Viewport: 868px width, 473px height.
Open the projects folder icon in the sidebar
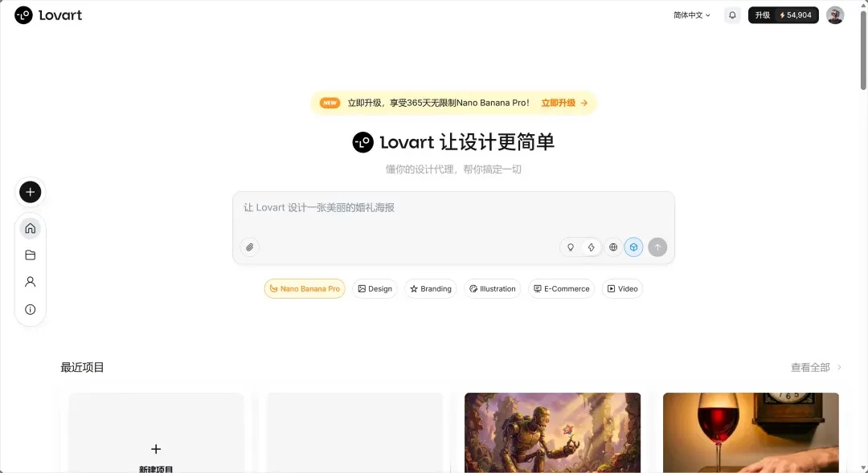(x=30, y=255)
